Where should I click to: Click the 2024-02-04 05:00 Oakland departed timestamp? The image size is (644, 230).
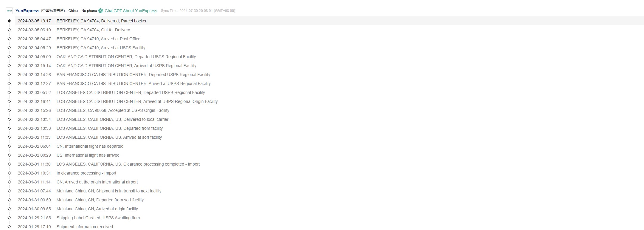tap(34, 57)
